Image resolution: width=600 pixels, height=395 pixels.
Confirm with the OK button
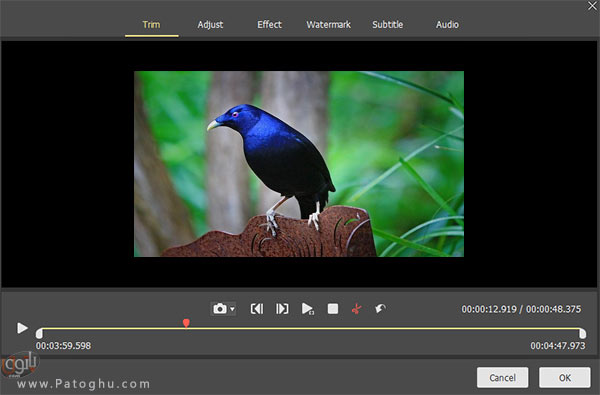[565, 378]
